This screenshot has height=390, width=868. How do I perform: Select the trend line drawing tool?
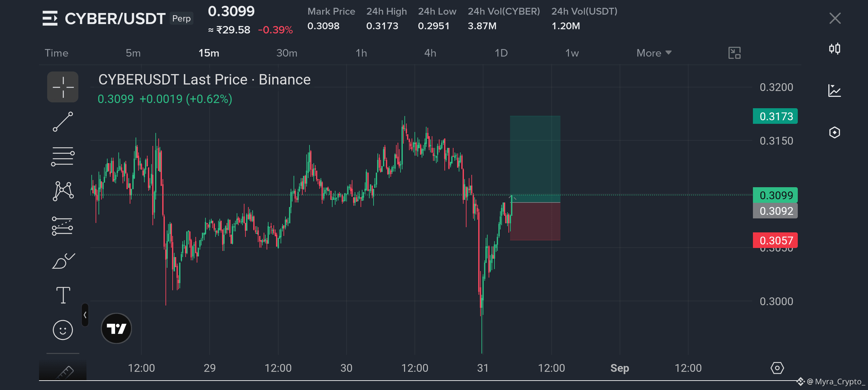(x=63, y=122)
